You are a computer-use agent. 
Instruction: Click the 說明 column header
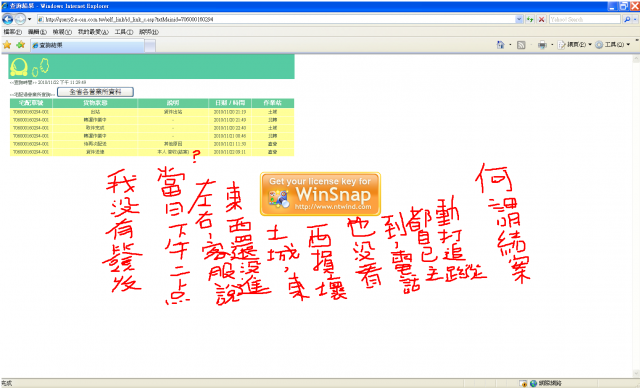[x=173, y=103]
